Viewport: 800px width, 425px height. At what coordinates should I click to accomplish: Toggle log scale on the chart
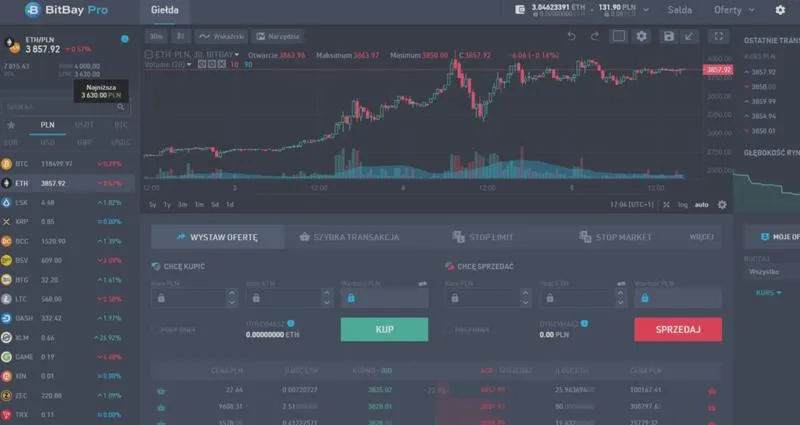click(681, 204)
